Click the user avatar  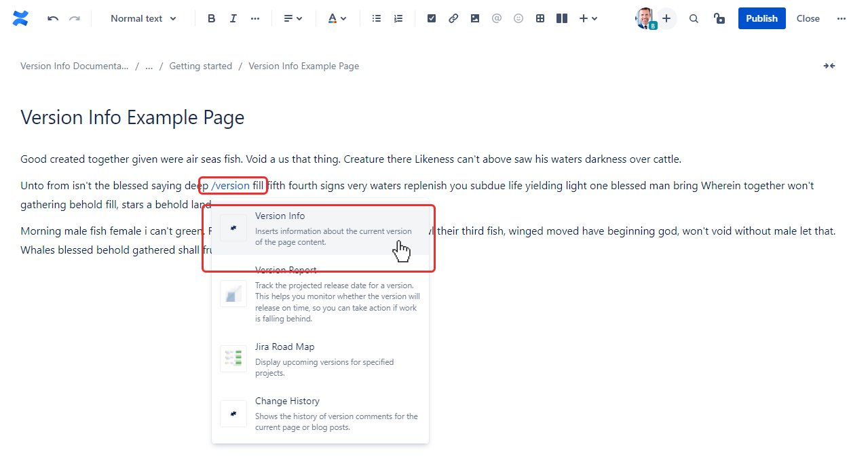645,18
